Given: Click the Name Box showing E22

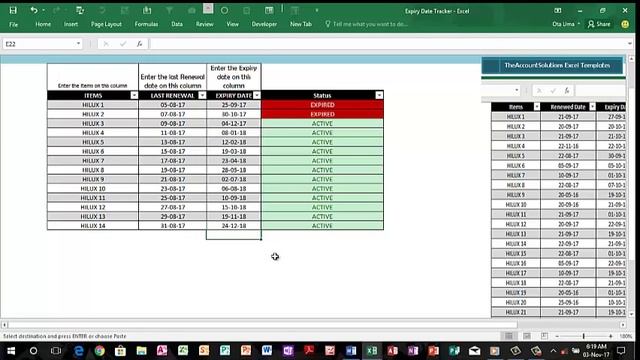Looking at the screenshot, I should click(39, 44).
